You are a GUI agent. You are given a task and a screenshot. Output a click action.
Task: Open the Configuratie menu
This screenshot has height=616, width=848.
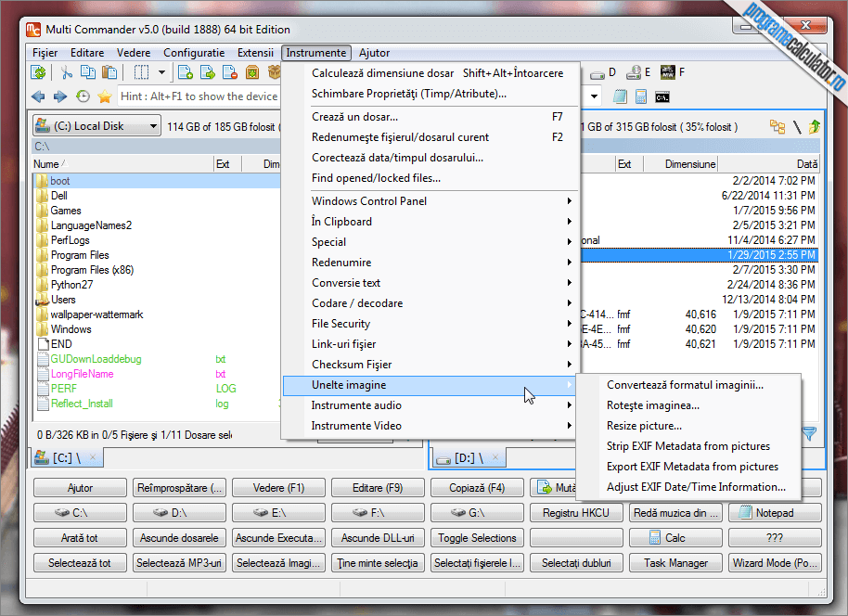pos(194,53)
